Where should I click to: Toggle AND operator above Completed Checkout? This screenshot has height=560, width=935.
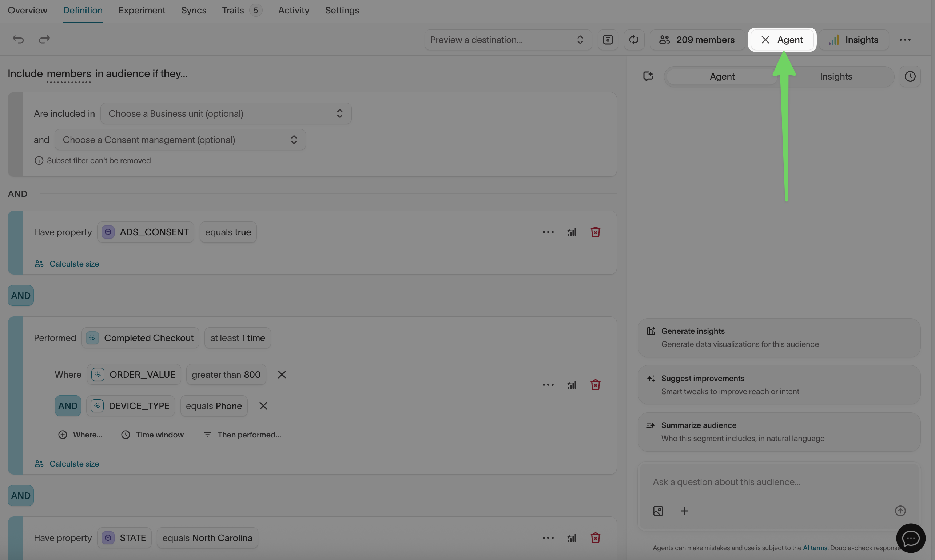[x=21, y=296]
